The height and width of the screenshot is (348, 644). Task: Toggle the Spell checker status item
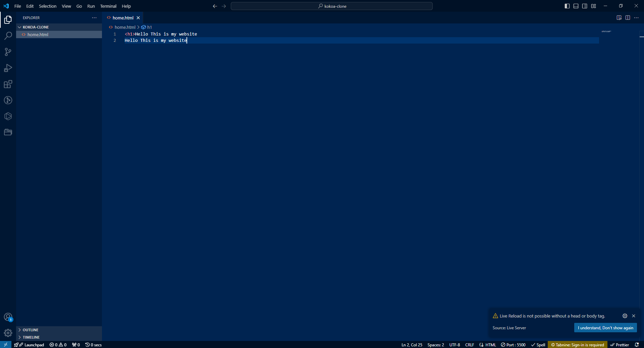click(538, 345)
